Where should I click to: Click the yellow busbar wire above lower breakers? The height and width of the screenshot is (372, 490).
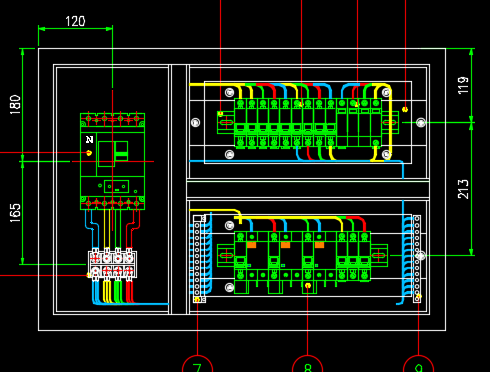coord(290,218)
